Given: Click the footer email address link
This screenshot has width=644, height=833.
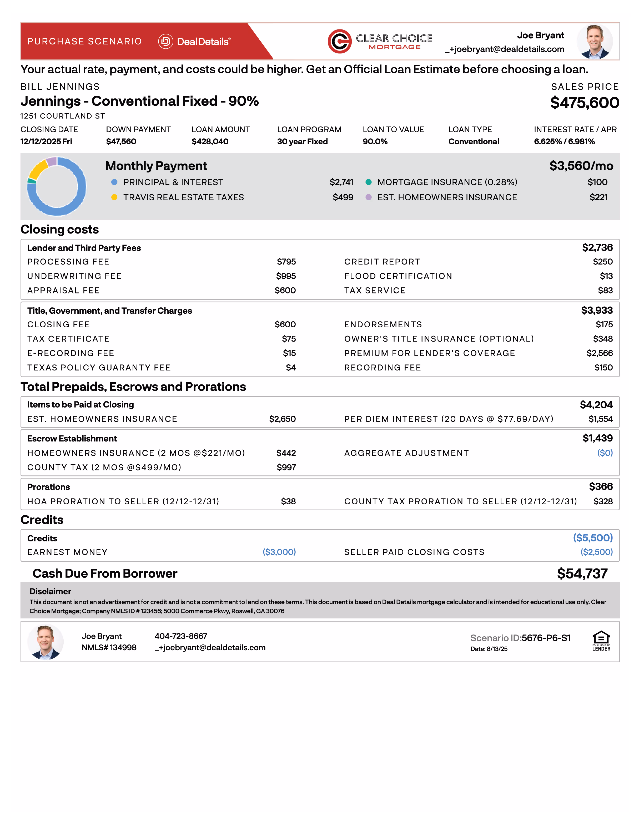Looking at the screenshot, I should (x=210, y=648).
